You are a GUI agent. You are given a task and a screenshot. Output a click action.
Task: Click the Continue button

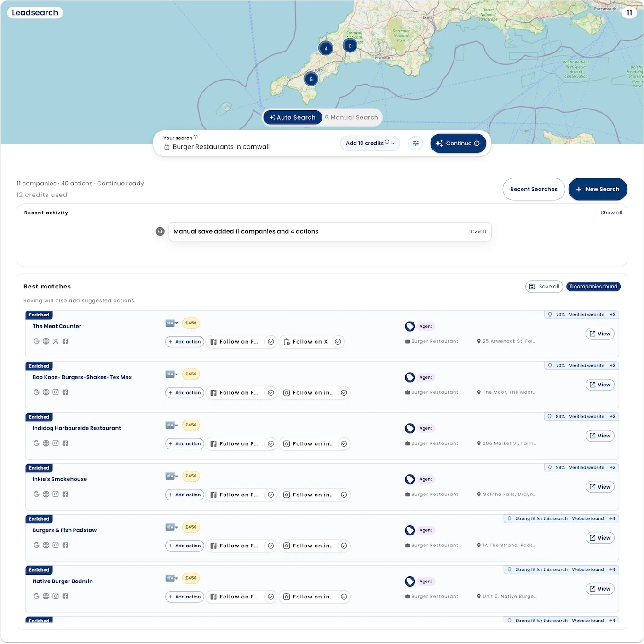(458, 144)
